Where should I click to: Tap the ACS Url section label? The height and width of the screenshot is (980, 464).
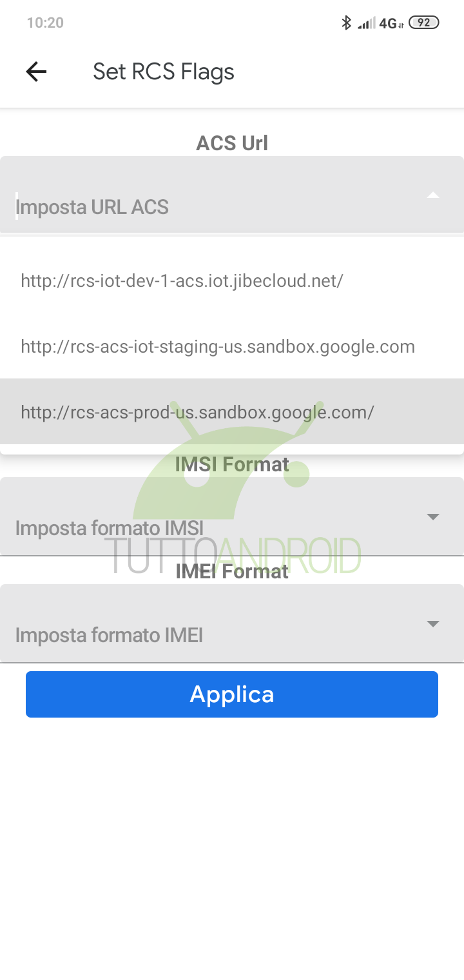232,142
